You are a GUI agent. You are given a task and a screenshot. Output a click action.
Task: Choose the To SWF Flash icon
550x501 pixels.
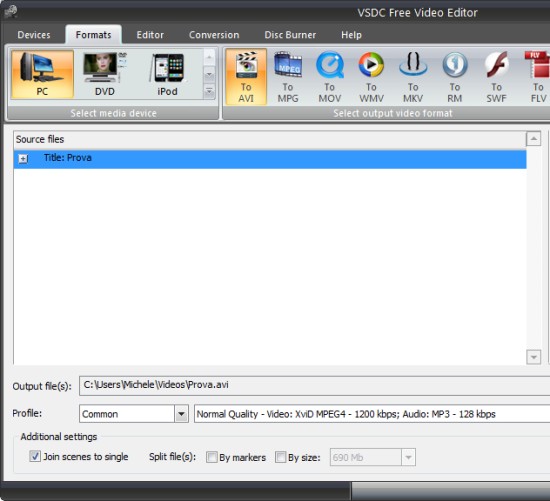496,77
